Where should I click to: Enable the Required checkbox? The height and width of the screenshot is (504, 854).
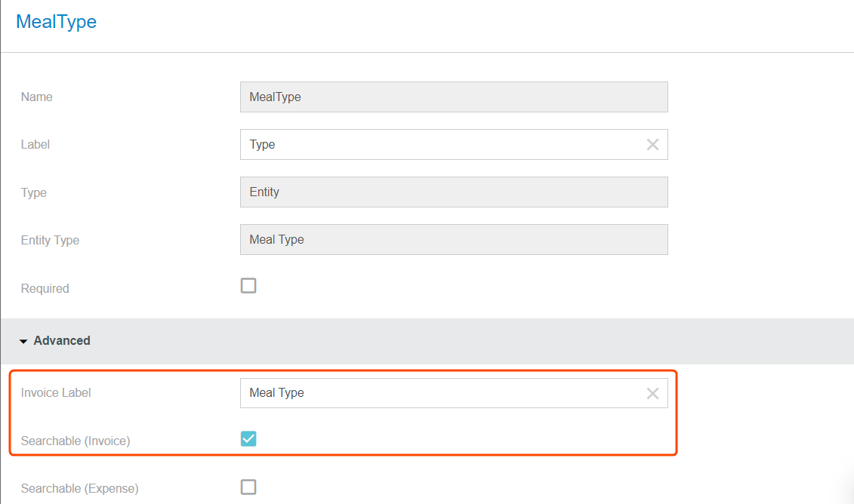tap(248, 286)
